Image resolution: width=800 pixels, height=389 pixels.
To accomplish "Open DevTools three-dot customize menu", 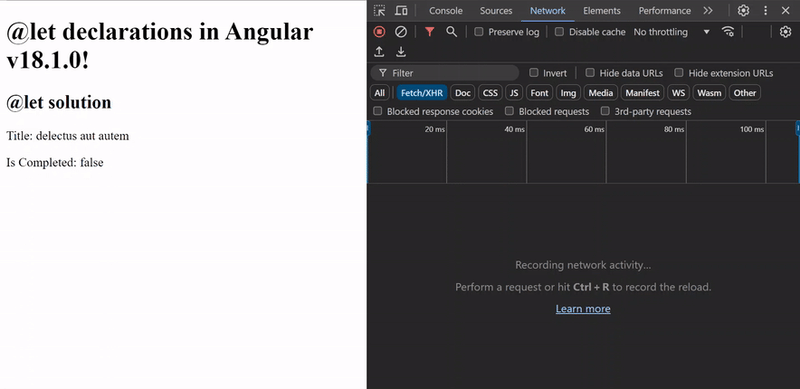I will (x=765, y=11).
